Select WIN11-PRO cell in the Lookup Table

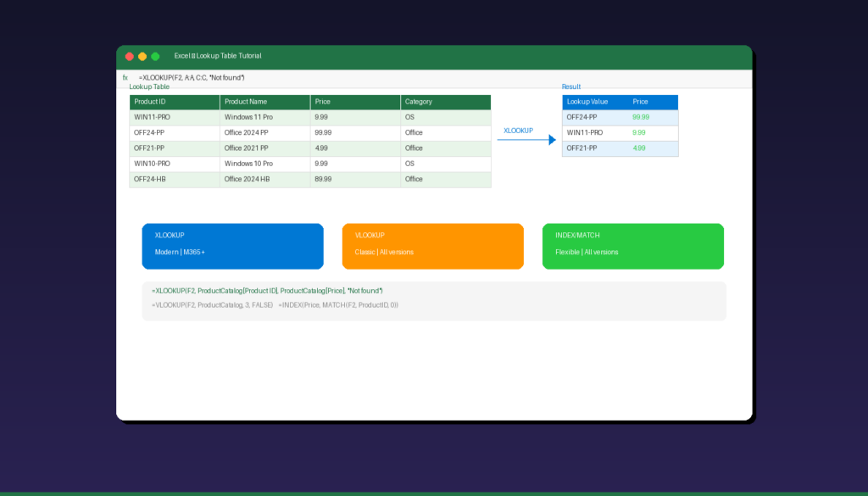click(175, 117)
